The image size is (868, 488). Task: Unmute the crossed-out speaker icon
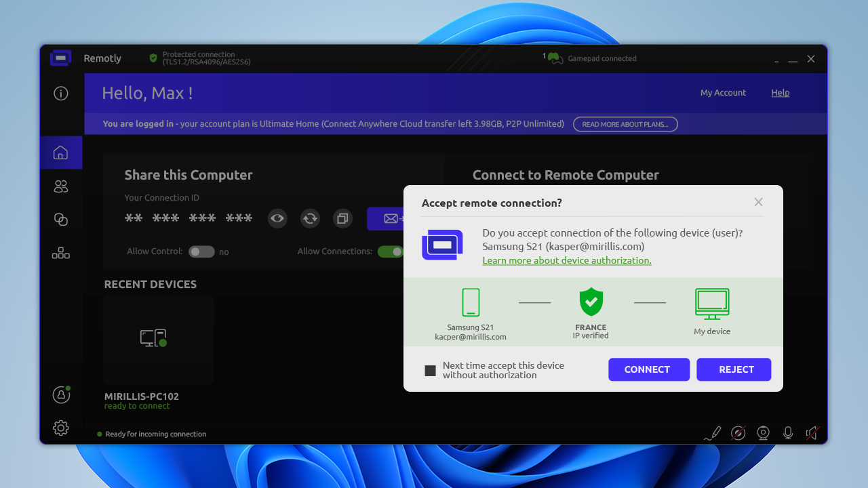pos(812,433)
